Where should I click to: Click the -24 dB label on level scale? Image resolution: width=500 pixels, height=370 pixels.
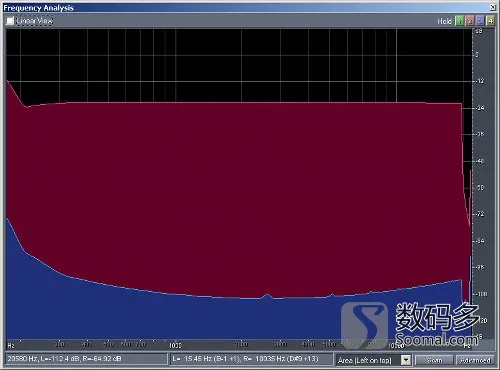pos(480,108)
